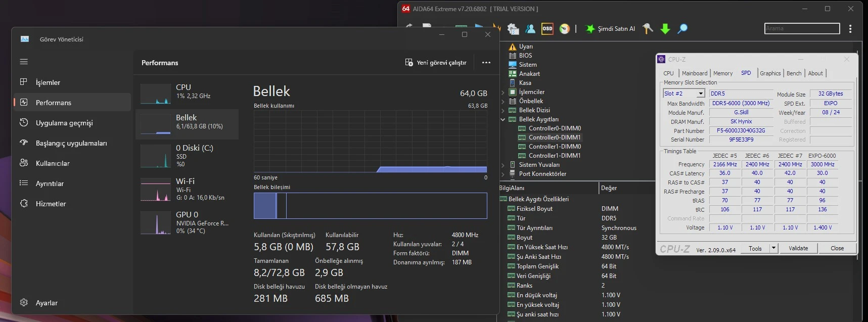Expand Bellek Dizisi node in AIDA64 tree
Viewport: 868px width, 322px height.
point(503,110)
